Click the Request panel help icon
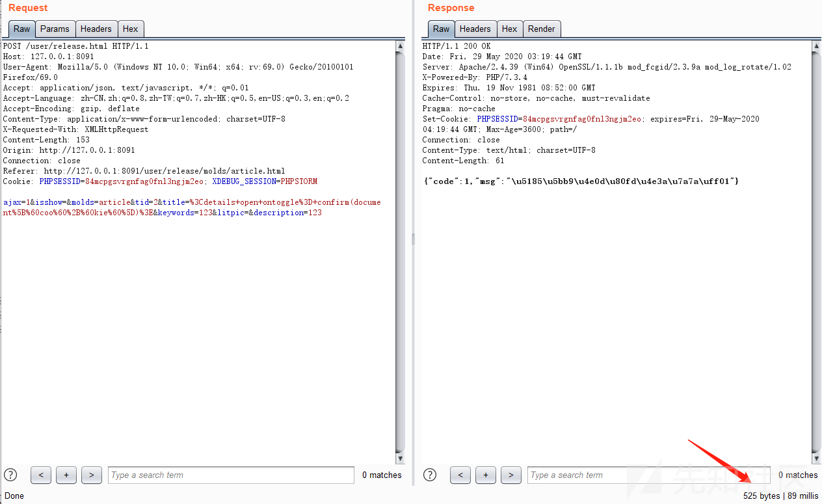822x504 pixels. coord(10,475)
